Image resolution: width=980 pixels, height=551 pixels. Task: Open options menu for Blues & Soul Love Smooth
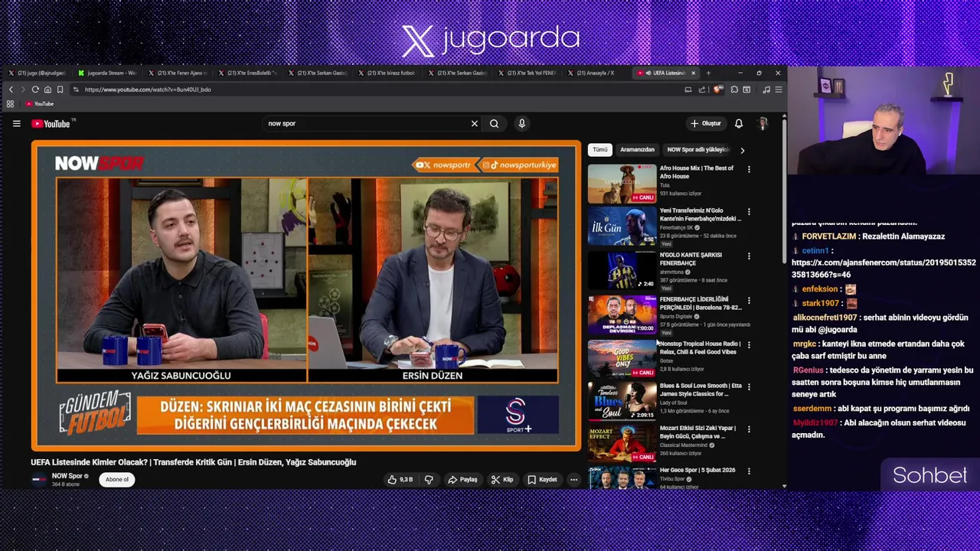[749, 386]
